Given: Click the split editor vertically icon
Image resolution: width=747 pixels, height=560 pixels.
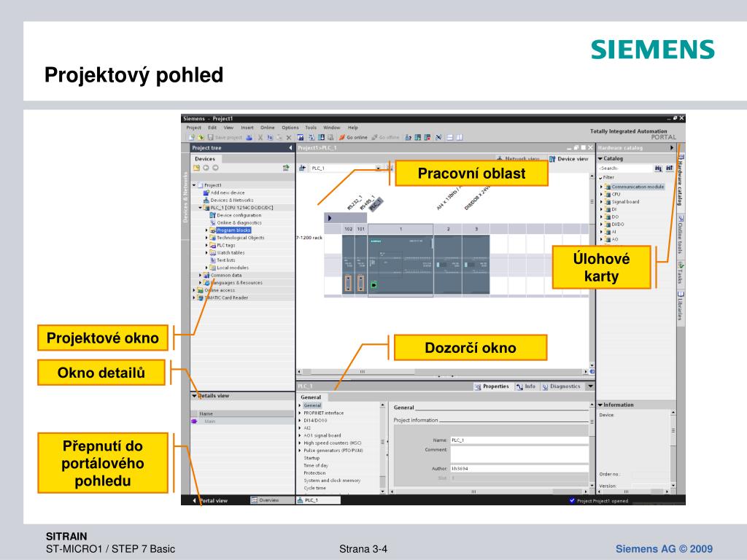Looking at the screenshot, I should [x=460, y=137].
